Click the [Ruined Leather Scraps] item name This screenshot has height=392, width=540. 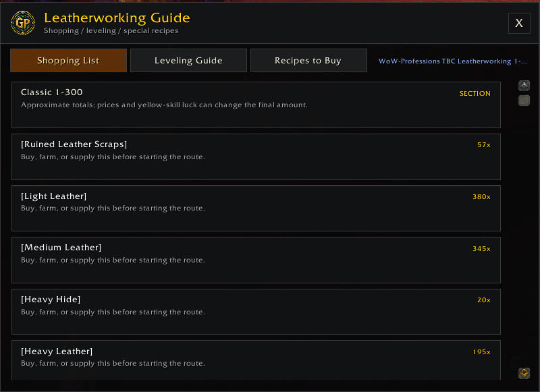tap(74, 144)
